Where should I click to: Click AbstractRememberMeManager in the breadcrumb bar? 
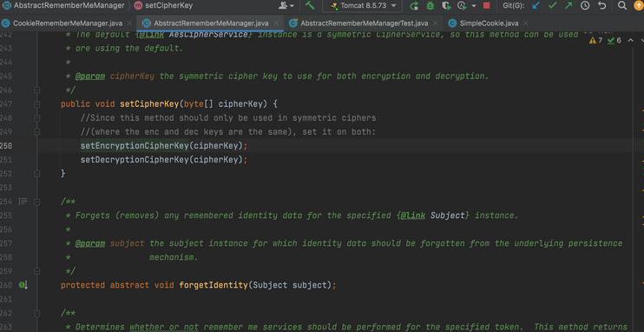pyautogui.click(x=69, y=6)
